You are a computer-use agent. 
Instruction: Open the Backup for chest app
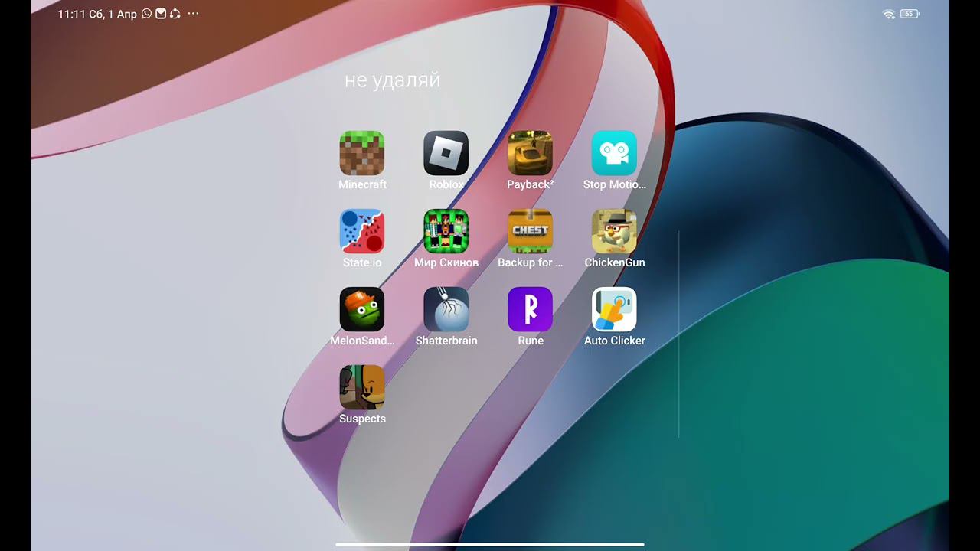click(x=531, y=231)
